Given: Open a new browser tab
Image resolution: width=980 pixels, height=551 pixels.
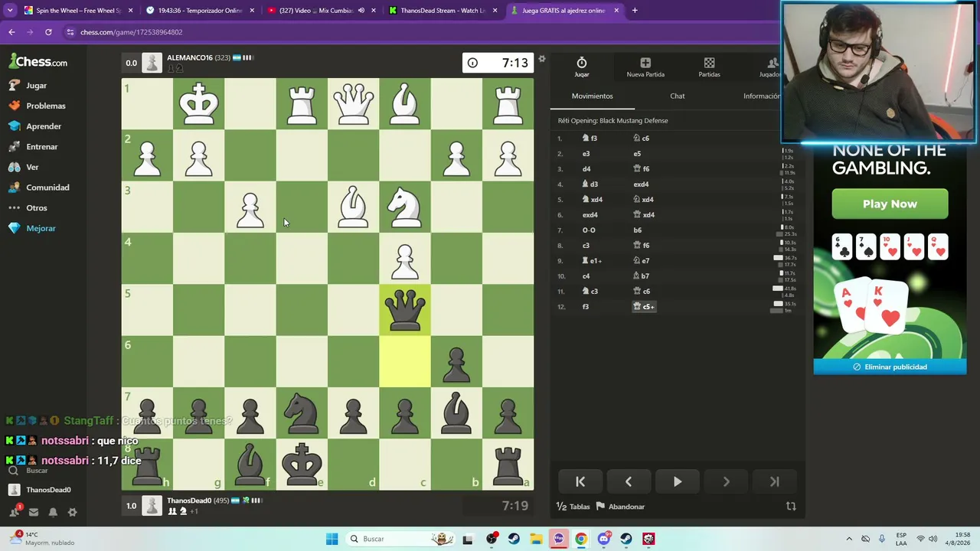Looking at the screenshot, I should click(635, 11).
